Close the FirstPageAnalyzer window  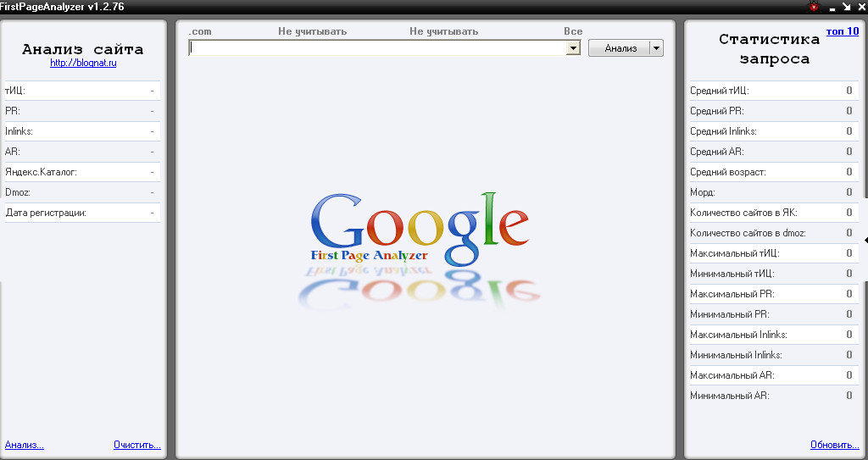(x=860, y=6)
